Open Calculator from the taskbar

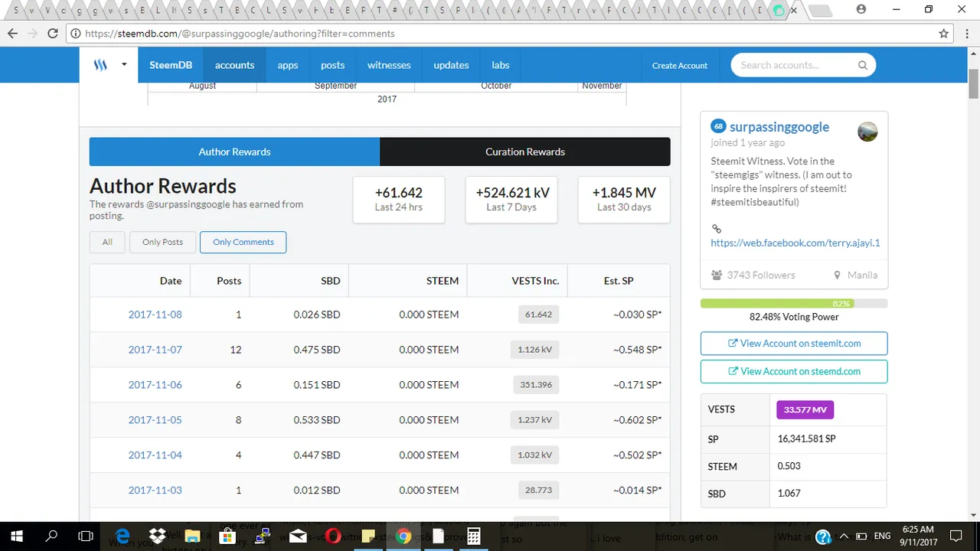(474, 536)
